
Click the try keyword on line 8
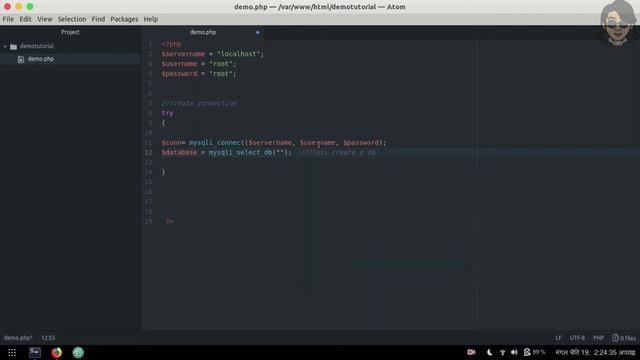pos(167,113)
